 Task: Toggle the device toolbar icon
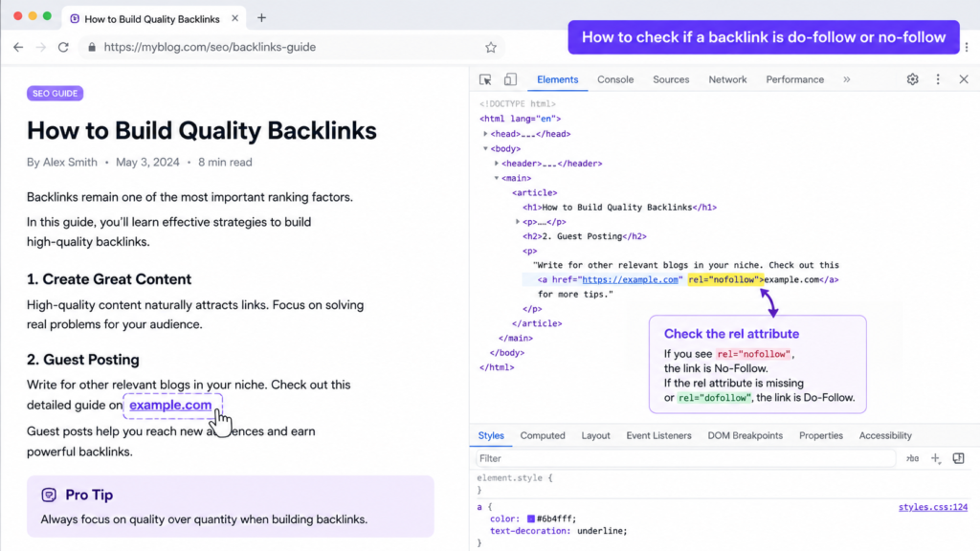(x=510, y=79)
